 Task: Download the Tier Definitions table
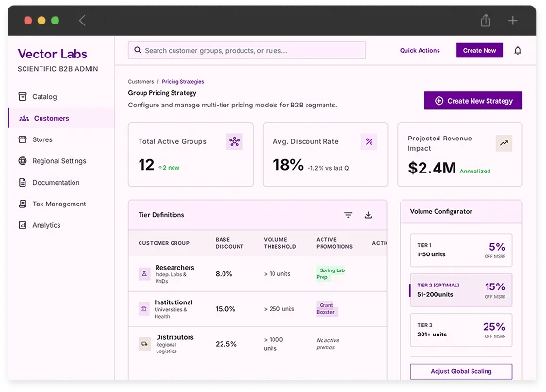368,215
